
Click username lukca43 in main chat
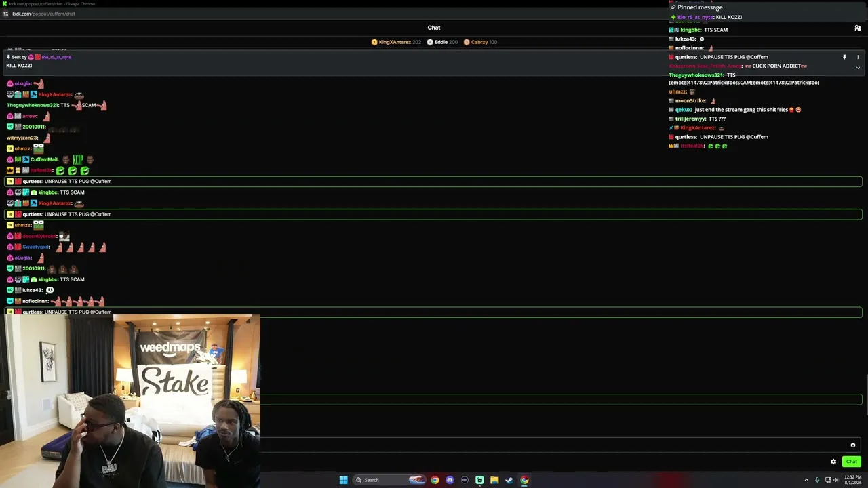pos(32,290)
